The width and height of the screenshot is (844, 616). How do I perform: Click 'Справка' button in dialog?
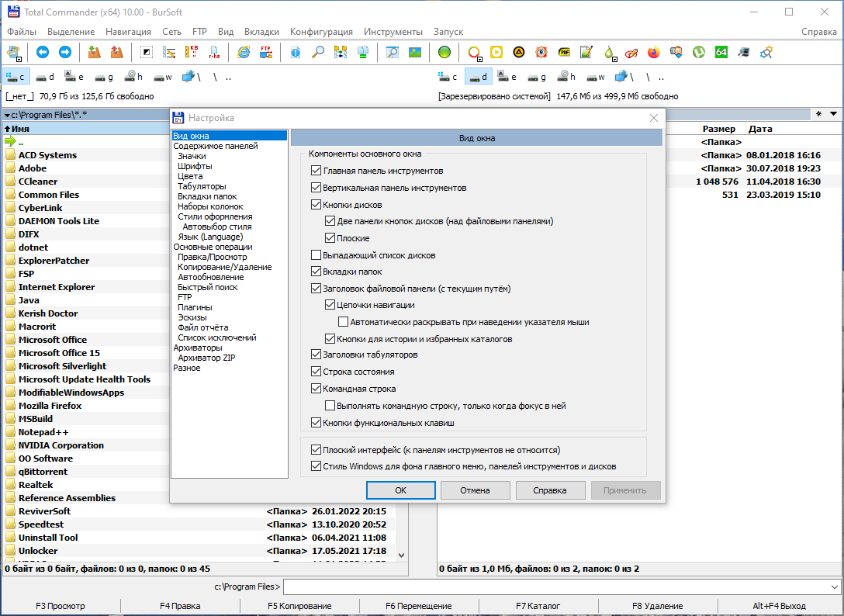click(x=549, y=490)
